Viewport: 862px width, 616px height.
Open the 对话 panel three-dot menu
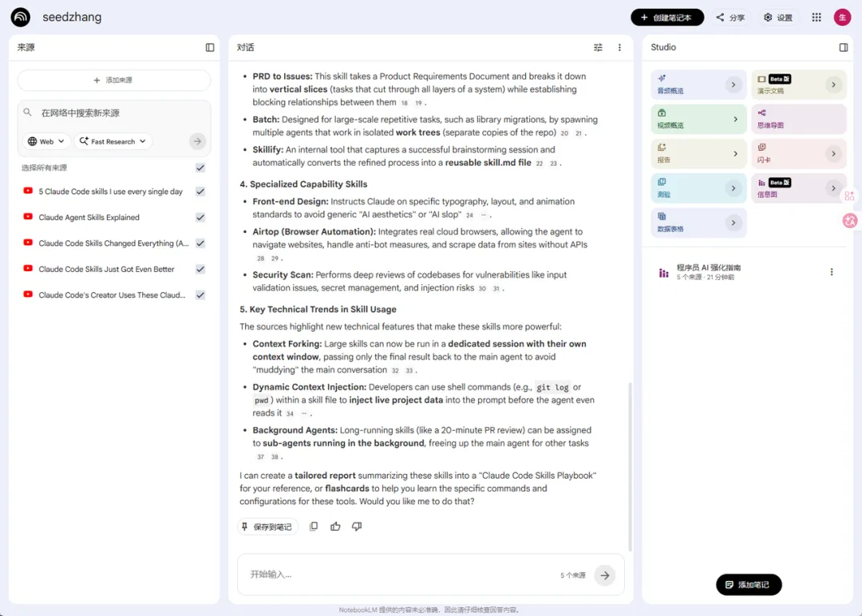(x=619, y=48)
